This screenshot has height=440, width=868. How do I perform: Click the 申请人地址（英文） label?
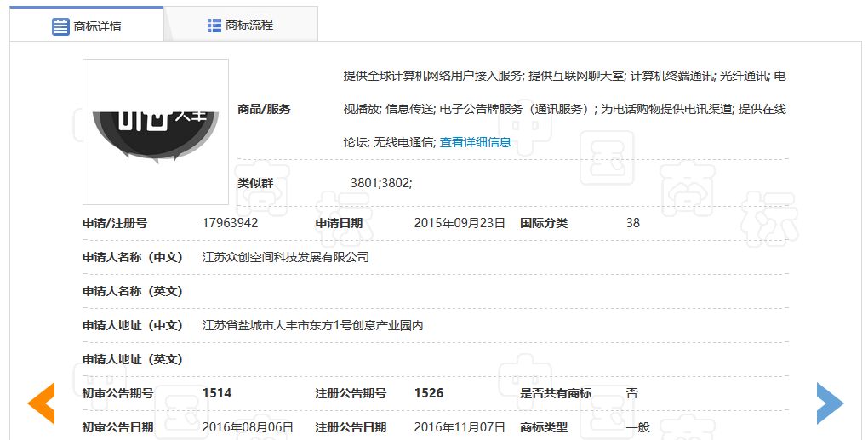point(133,359)
